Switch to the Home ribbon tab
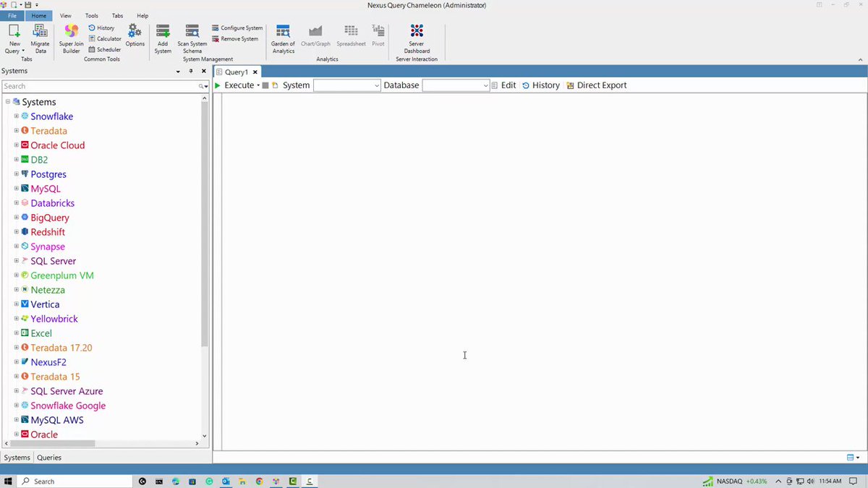 pos(39,15)
